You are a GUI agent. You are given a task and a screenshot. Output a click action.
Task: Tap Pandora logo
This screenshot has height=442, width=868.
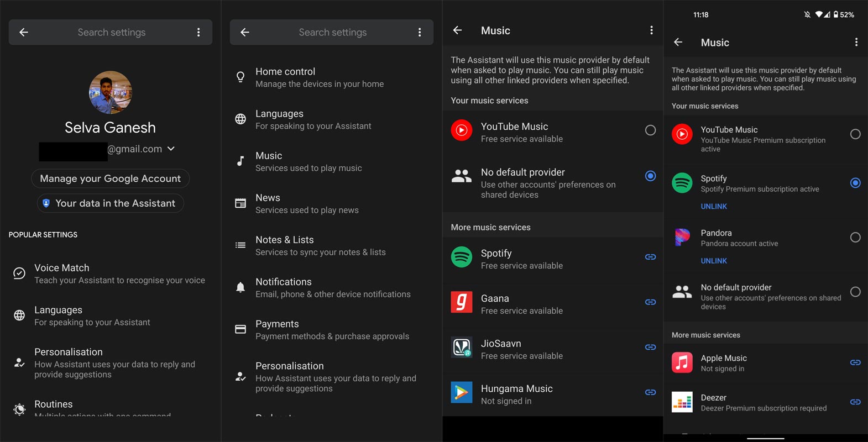click(x=682, y=238)
